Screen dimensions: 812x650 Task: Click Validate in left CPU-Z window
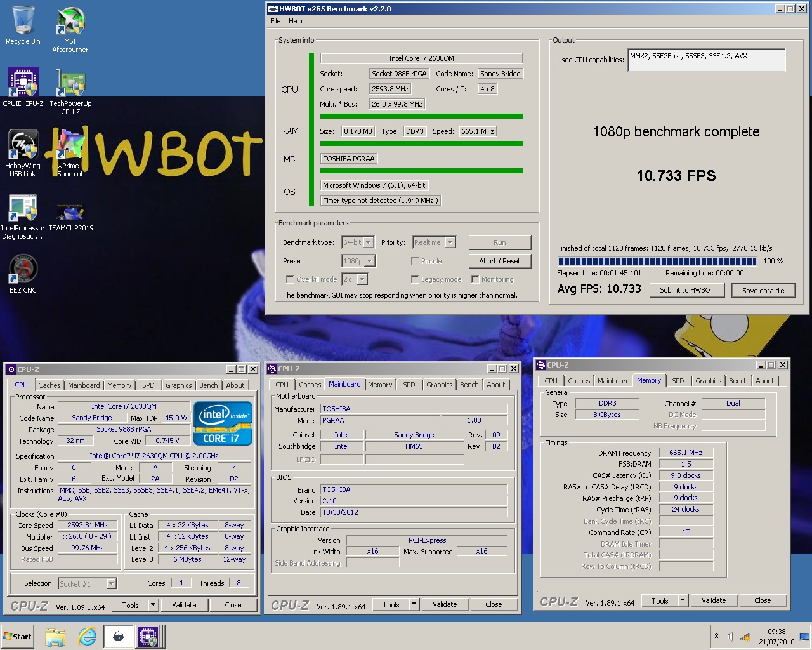tap(184, 605)
